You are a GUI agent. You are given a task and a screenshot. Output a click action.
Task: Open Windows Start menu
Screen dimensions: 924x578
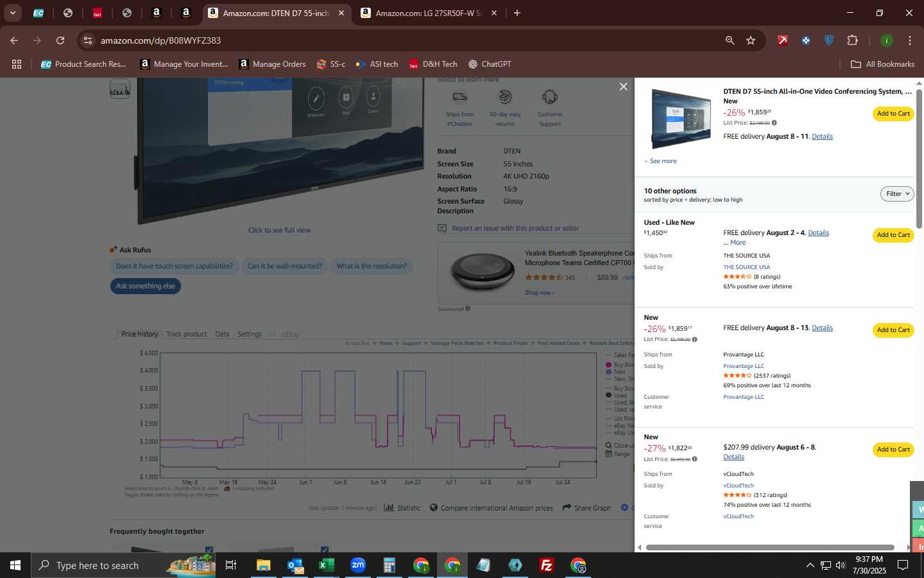[15, 565]
